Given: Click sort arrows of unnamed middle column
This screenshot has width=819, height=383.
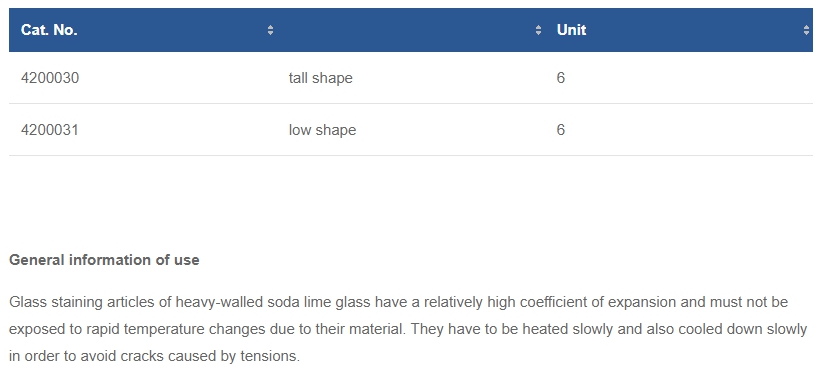Looking at the screenshot, I should click(x=538, y=30).
